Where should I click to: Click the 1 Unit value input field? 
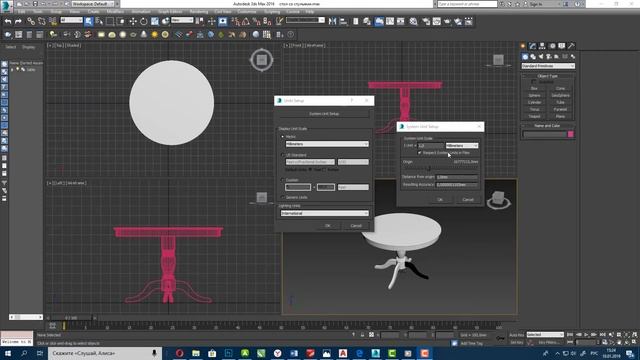[x=431, y=146]
